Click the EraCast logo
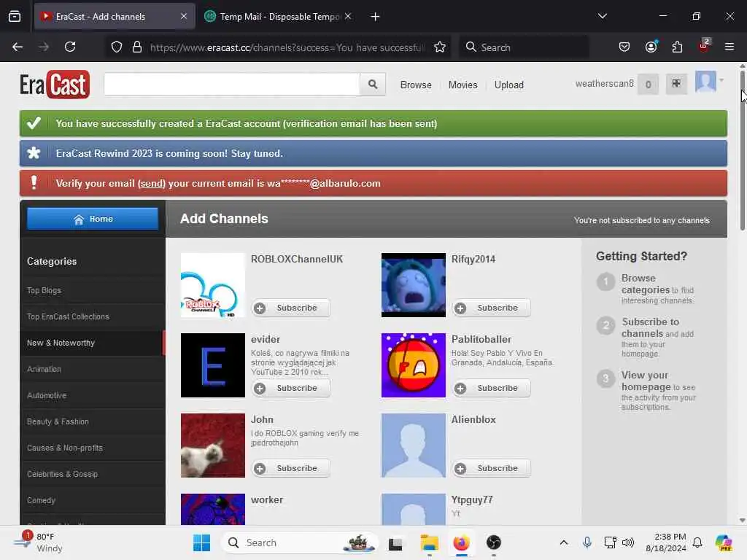This screenshot has height=560, width=747. 55,85
